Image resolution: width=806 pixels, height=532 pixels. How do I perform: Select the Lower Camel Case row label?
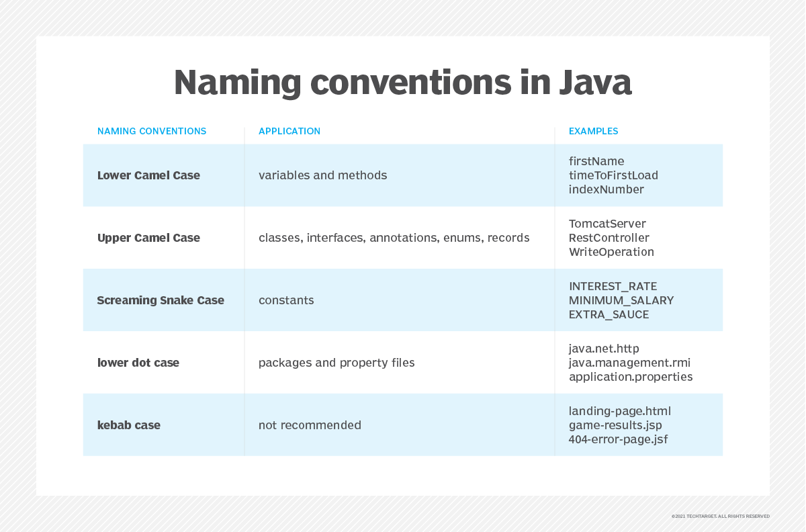tap(148, 175)
